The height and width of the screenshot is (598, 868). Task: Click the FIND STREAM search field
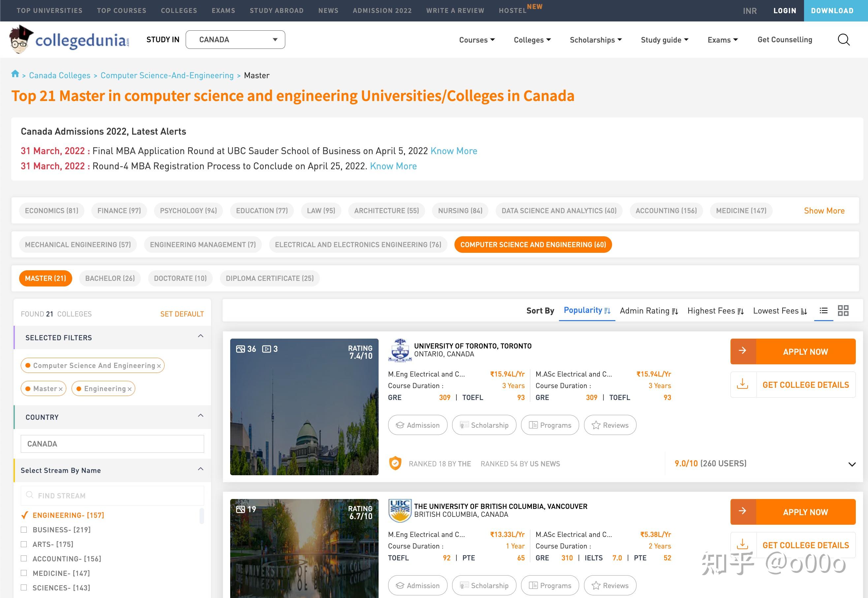(112, 495)
